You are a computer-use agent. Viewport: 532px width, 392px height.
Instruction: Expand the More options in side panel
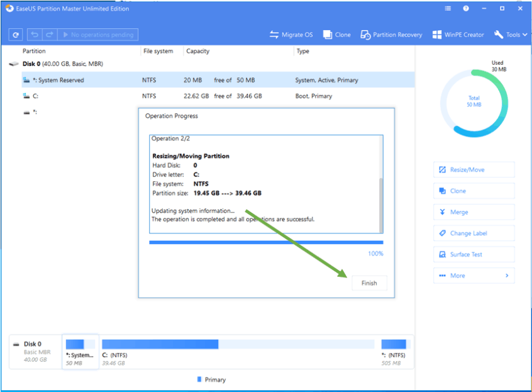[474, 276]
